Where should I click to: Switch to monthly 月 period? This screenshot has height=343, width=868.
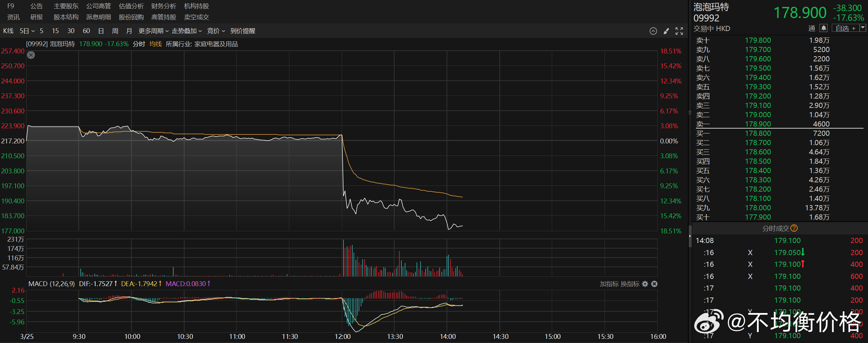129,31
